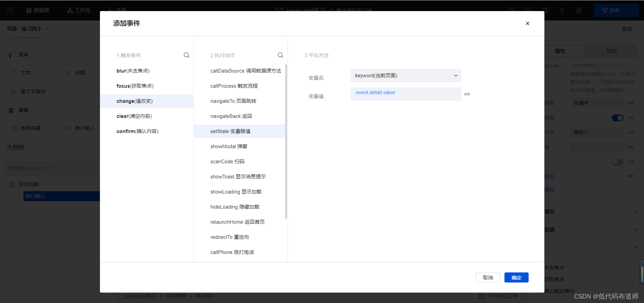Click the search icon in trigger conditions column
The width and height of the screenshot is (644, 303).
pyautogui.click(x=186, y=55)
